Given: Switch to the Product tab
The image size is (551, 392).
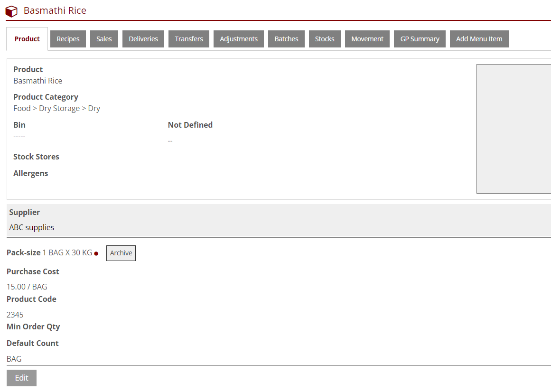Looking at the screenshot, I should pos(27,39).
